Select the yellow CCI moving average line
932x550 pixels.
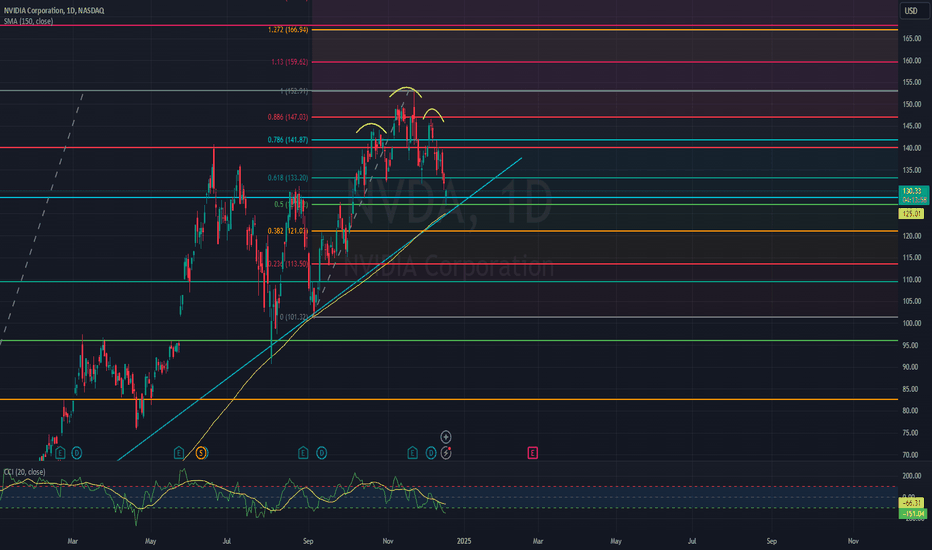[x=223, y=495]
